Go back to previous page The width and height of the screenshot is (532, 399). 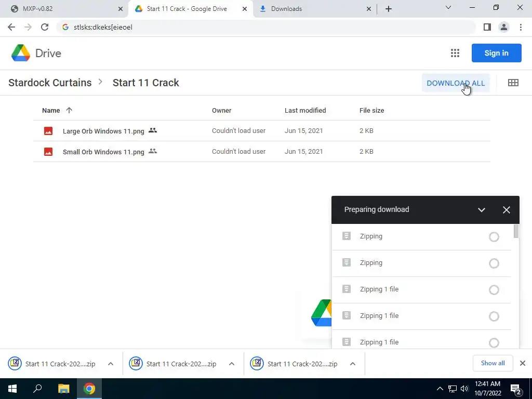(x=11, y=27)
